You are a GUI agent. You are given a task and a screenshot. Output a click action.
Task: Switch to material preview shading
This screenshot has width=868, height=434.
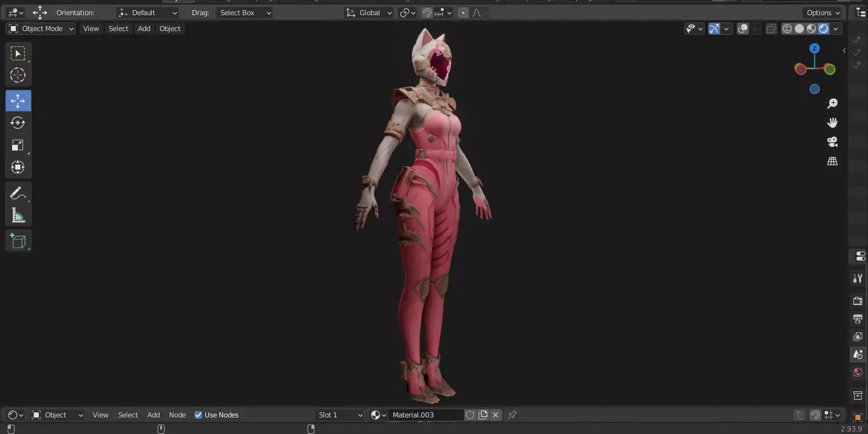coord(811,29)
